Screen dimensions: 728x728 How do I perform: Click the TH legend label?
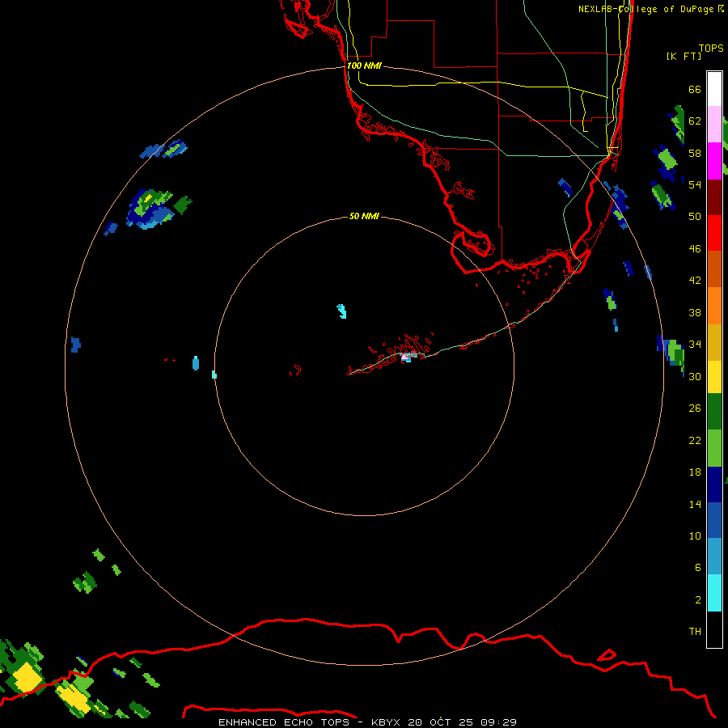point(695,632)
